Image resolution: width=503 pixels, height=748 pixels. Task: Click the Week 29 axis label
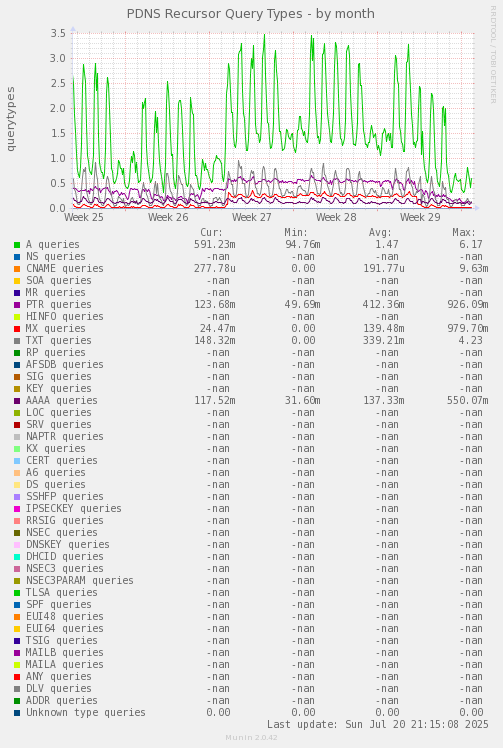(420, 217)
